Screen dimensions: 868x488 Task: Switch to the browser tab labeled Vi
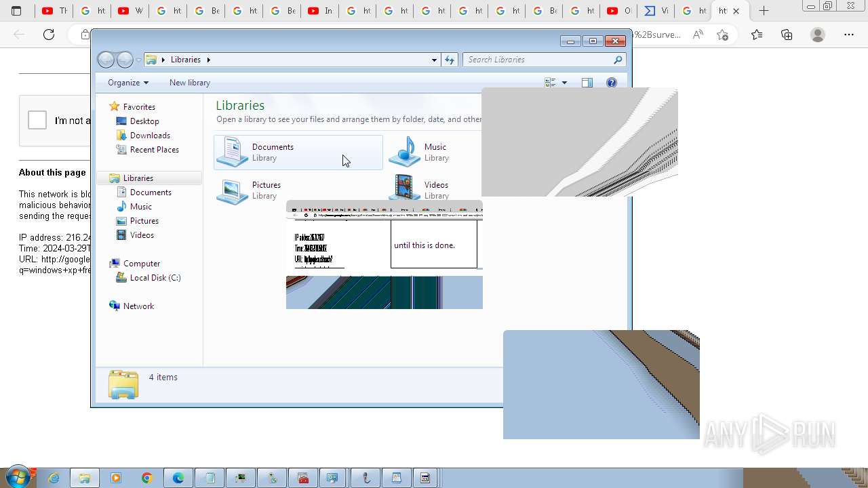click(656, 11)
